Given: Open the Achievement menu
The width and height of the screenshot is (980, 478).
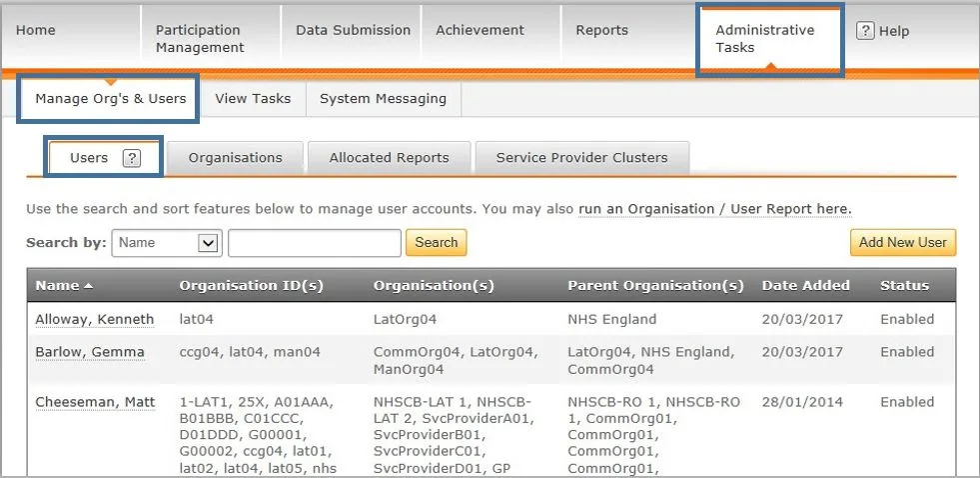Looking at the screenshot, I should tap(480, 30).
